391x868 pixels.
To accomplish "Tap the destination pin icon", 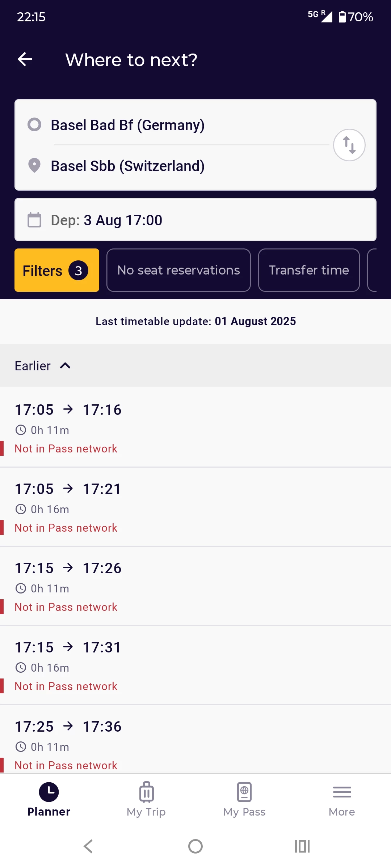I will click(x=34, y=166).
